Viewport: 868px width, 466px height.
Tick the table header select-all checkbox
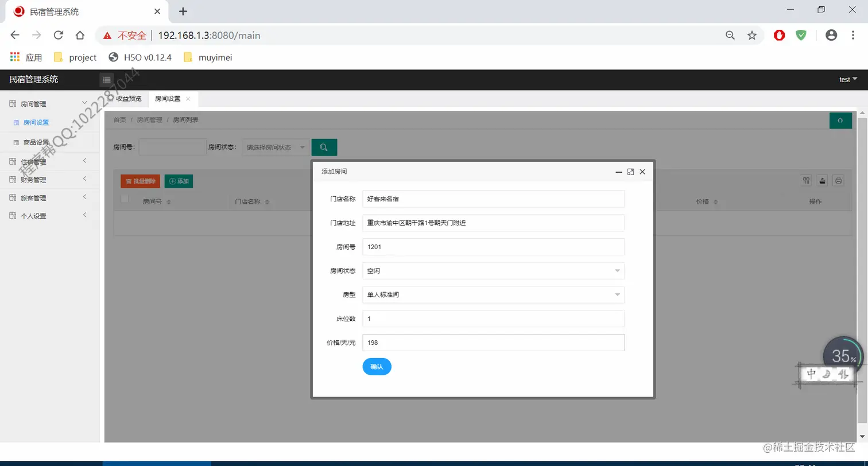pyautogui.click(x=125, y=199)
